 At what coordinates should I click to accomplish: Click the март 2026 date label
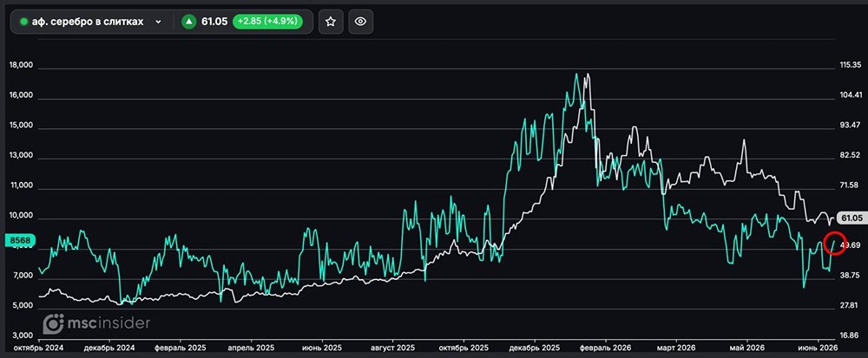click(677, 348)
